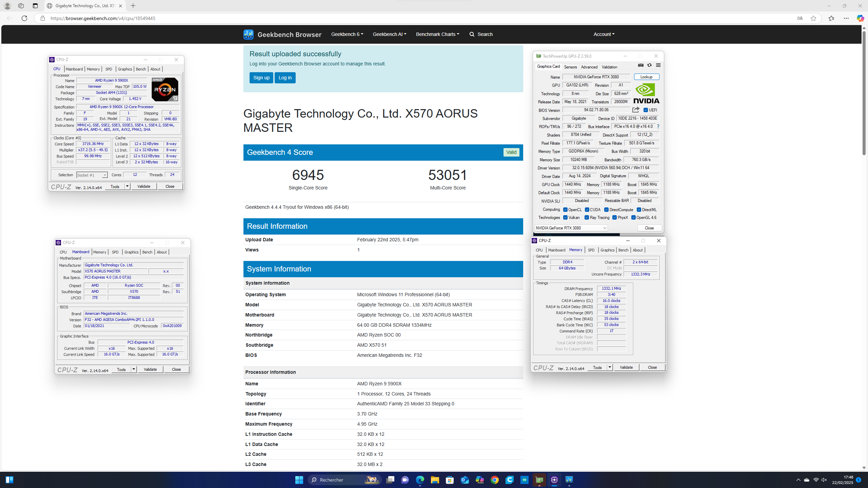Image resolution: width=868 pixels, height=488 pixels.
Task: Toggle the PhysX checkbox in GPU-Z
Action: point(614,218)
